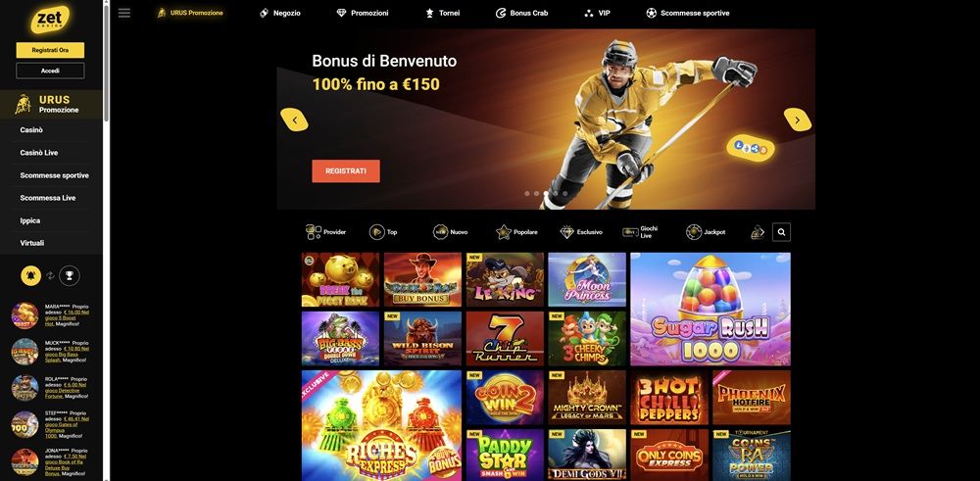Select the Esclusivo diamond category
The height and width of the screenshot is (481, 980).
(x=566, y=232)
